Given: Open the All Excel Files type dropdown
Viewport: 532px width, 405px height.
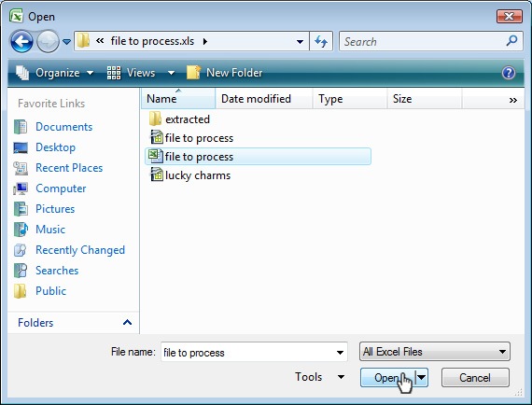Looking at the screenshot, I should (x=435, y=352).
